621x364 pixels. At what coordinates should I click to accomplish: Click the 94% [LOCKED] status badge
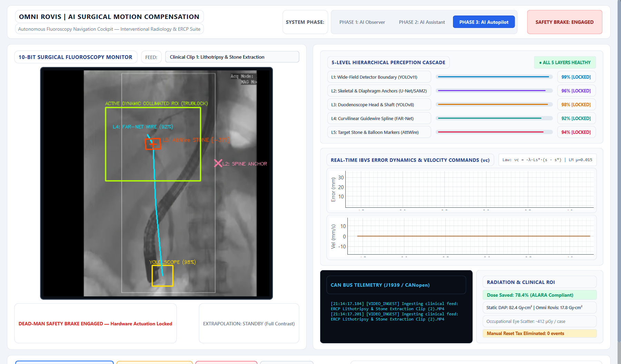click(x=576, y=132)
